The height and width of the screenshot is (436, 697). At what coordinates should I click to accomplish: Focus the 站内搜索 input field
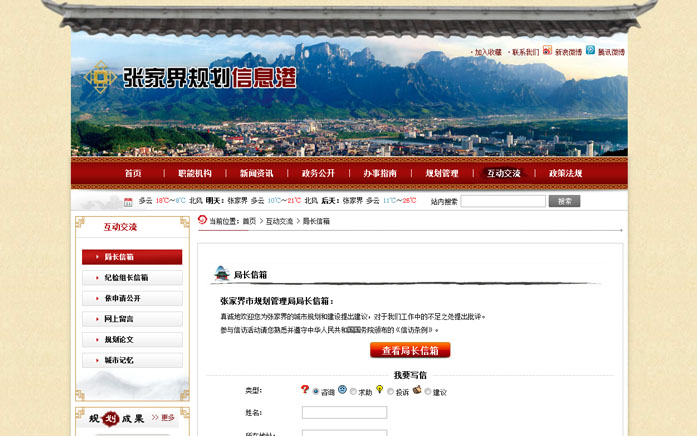point(503,201)
